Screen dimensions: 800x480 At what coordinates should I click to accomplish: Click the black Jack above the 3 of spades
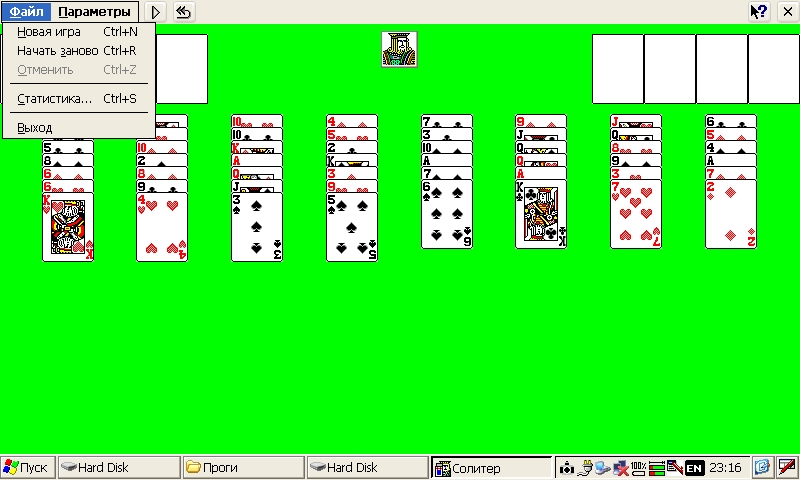click(257, 187)
